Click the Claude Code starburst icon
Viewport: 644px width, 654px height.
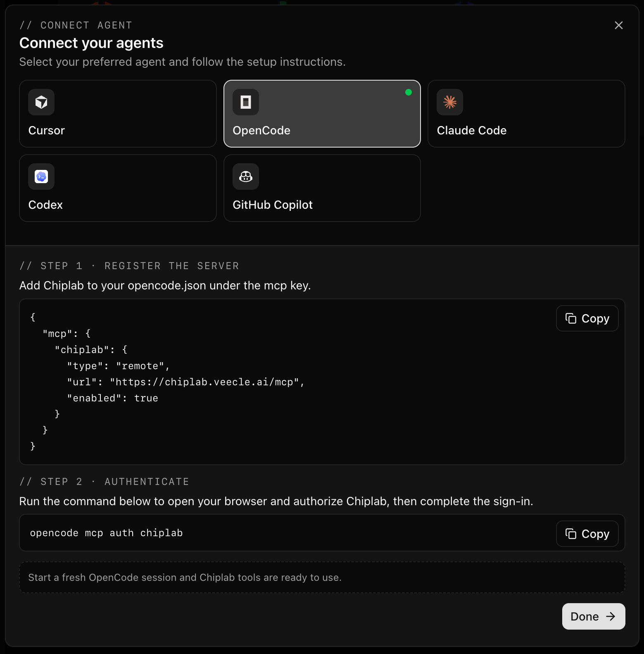click(x=450, y=102)
